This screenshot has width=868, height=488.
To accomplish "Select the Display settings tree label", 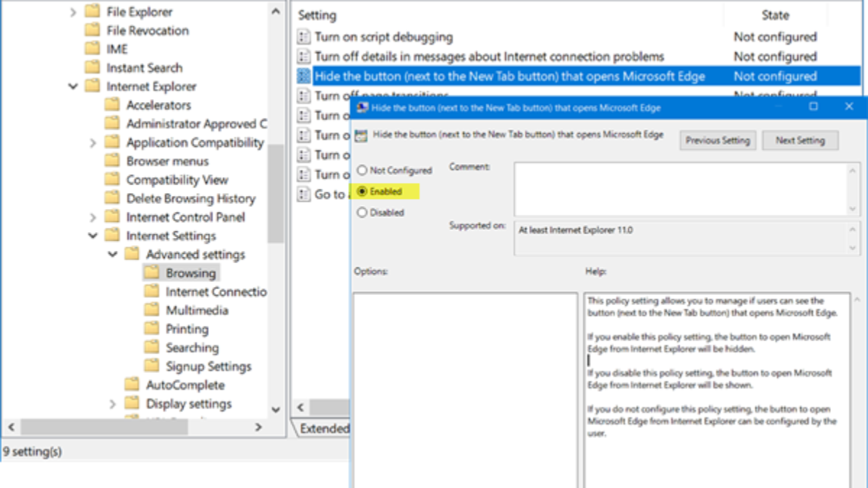I will tap(189, 404).
